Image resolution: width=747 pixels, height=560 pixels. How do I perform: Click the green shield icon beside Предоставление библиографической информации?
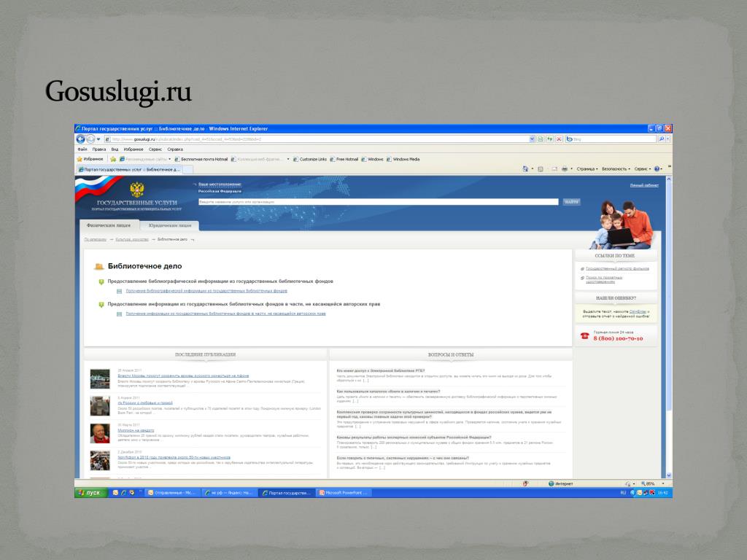coord(101,282)
